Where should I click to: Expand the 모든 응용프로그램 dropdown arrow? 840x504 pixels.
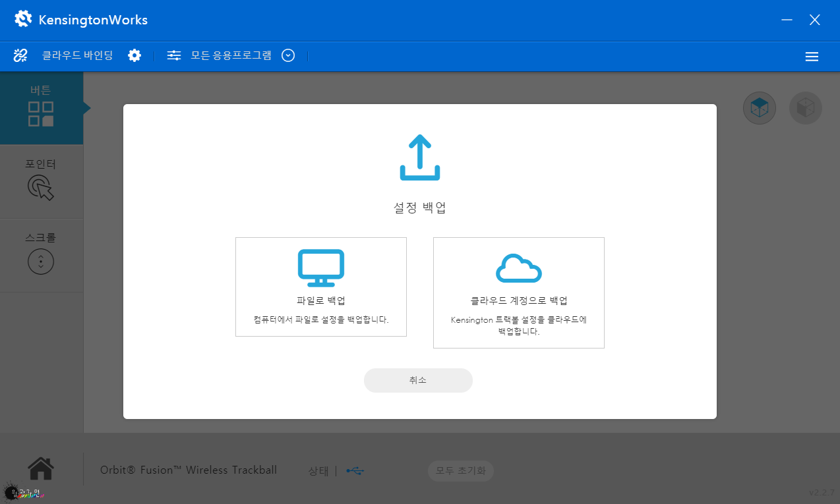pyautogui.click(x=288, y=55)
